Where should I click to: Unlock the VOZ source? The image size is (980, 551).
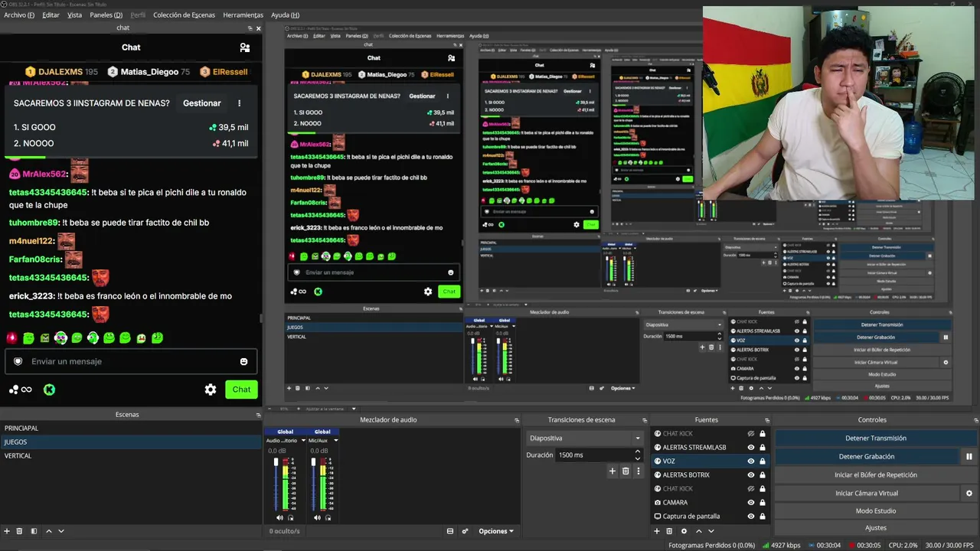pos(763,461)
